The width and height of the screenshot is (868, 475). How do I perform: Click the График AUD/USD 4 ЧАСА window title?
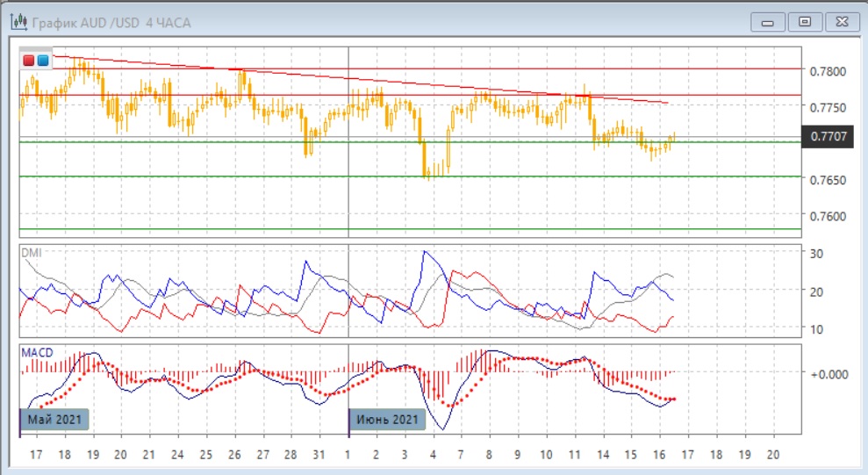pos(111,22)
